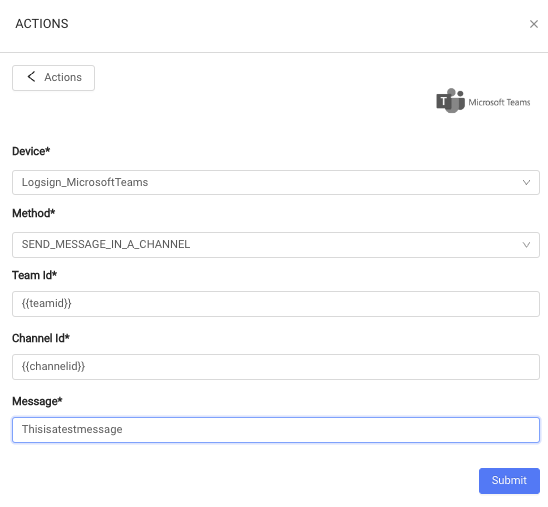548x507 pixels.
Task: Click the Method field label
Action: (x=34, y=213)
